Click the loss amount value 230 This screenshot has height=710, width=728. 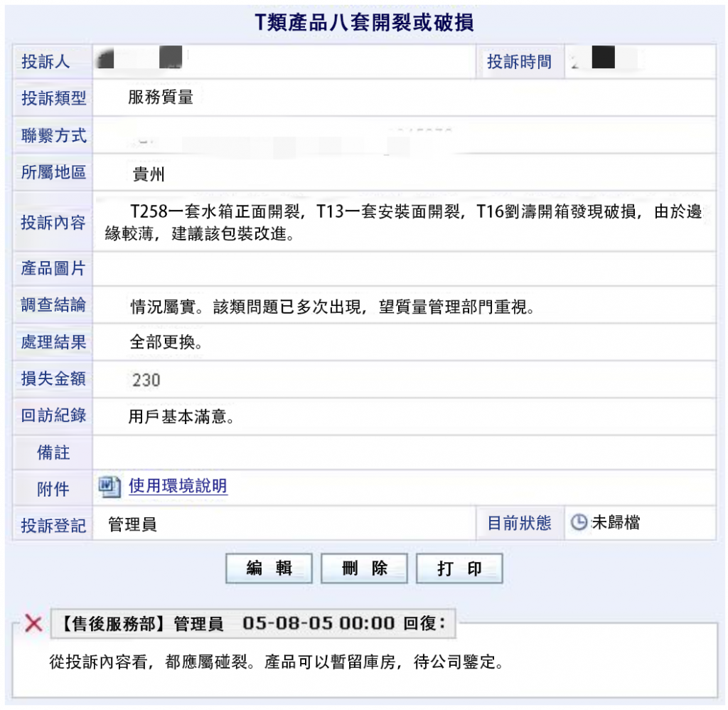(x=146, y=381)
